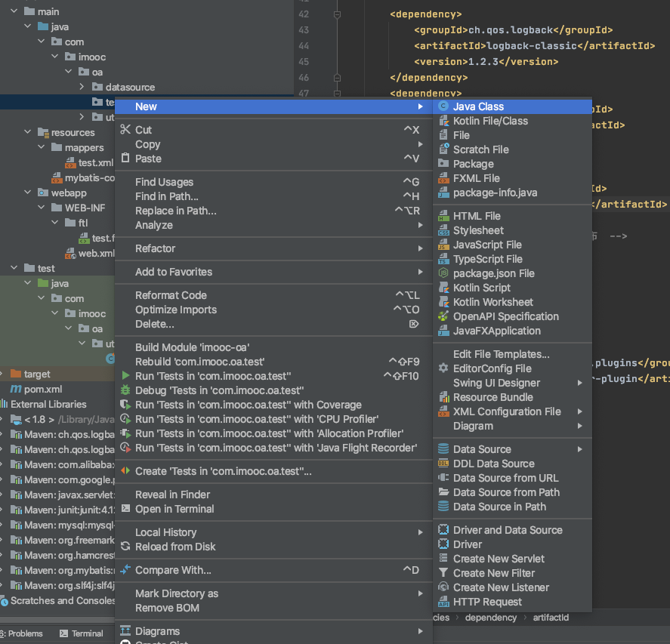
Task: Toggle code fold marker at line 46
Action: pos(337,78)
